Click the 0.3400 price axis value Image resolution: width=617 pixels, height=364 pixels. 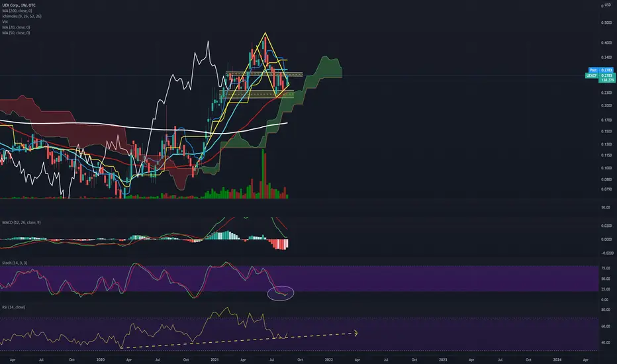(x=606, y=58)
